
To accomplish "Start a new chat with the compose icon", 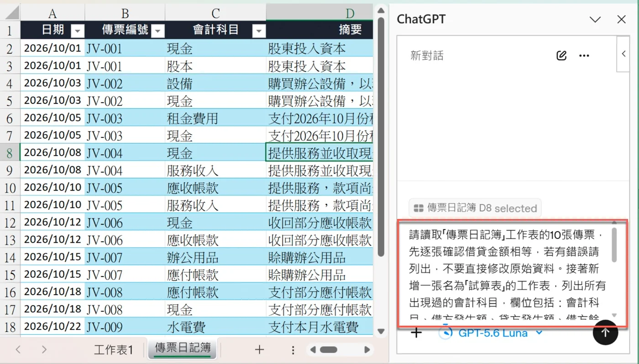I will point(561,56).
